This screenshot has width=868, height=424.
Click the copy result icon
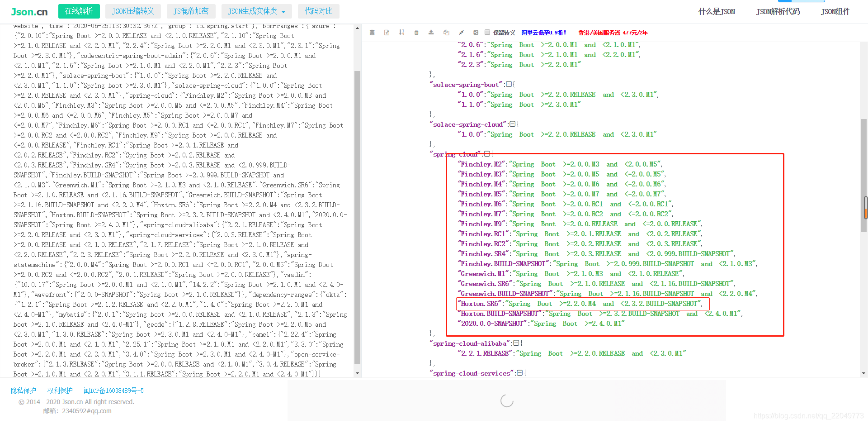[446, 33]
